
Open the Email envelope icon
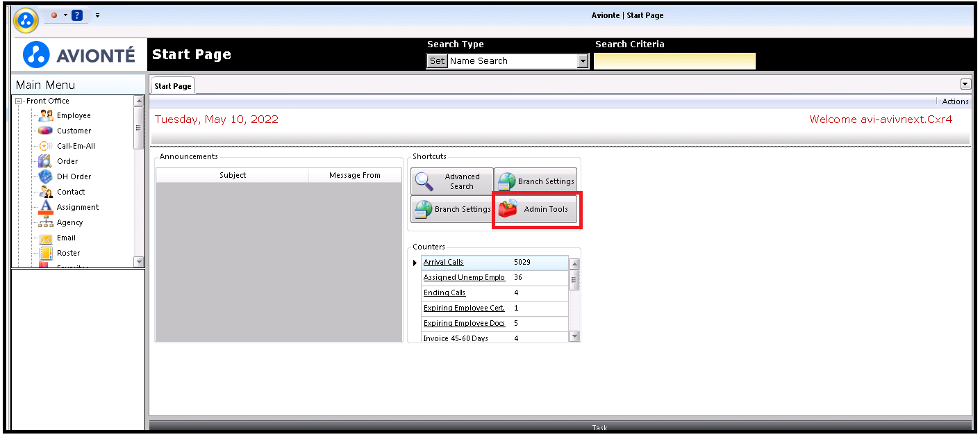point(46,238)
